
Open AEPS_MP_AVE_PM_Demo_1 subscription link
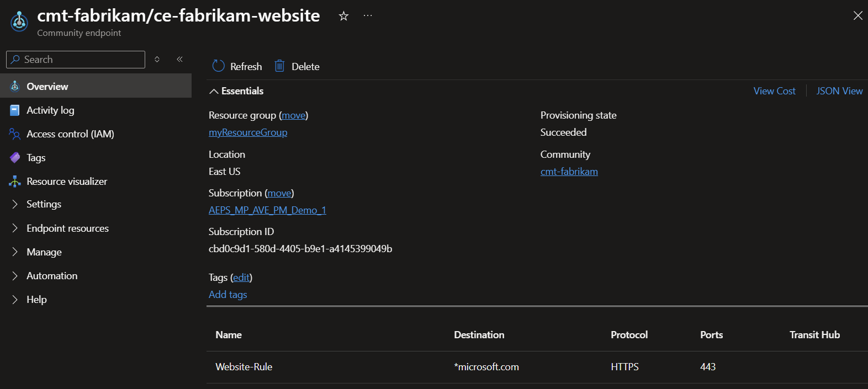pos(267,210)
